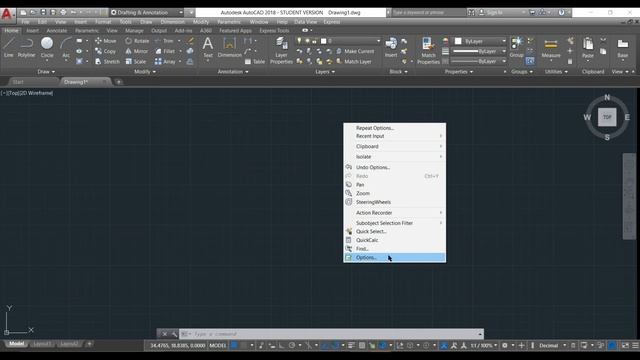Viewport: 640px width, 360px height.
Task: Activate the Copy command
Action: pos(106,51)
